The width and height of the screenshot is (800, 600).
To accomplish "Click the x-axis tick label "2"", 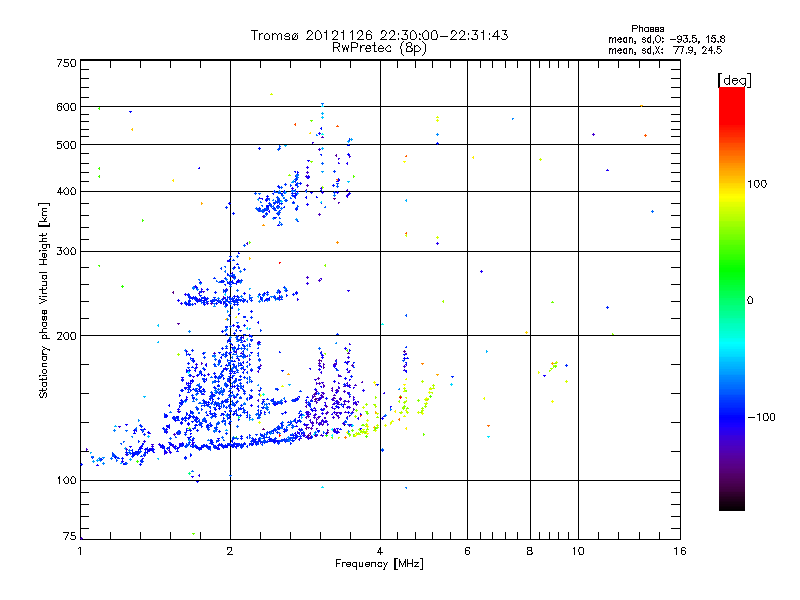I will click(230, 551).
